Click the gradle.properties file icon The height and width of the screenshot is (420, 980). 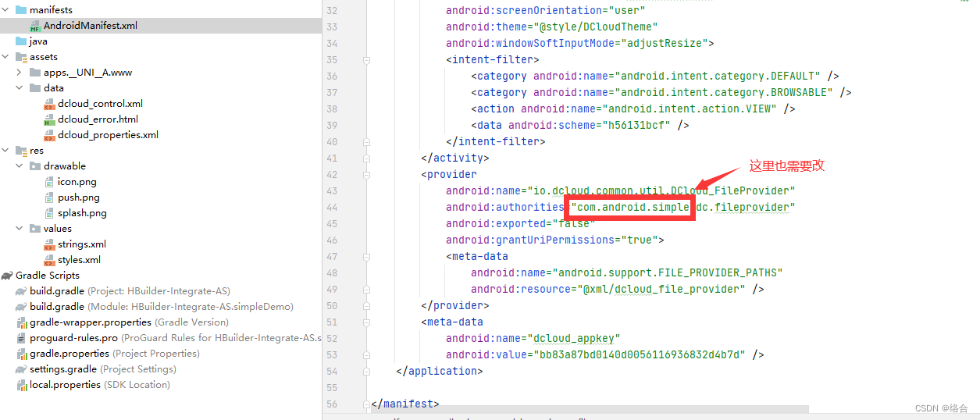click(x=22, y=354)
